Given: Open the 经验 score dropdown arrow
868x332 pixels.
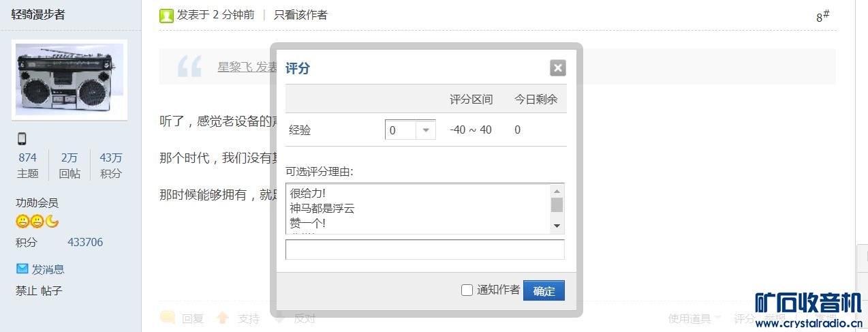Looking at the screenshot, I should coord(426,130).
